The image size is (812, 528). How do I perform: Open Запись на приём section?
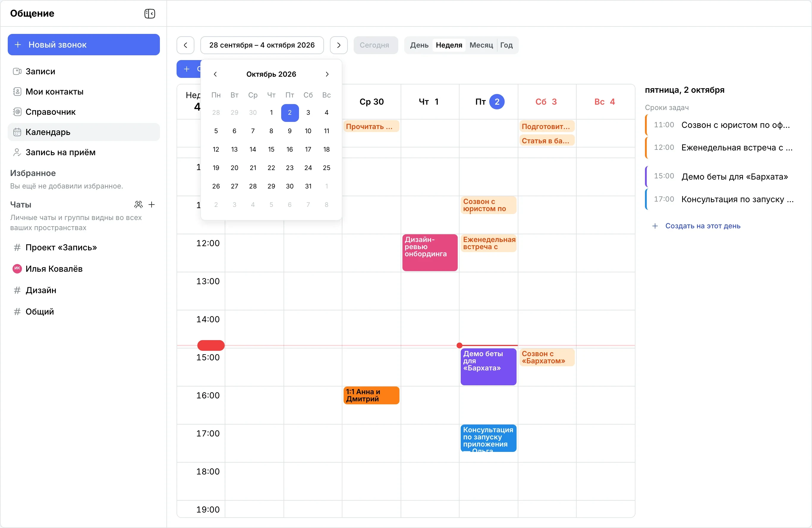point(84,152)
